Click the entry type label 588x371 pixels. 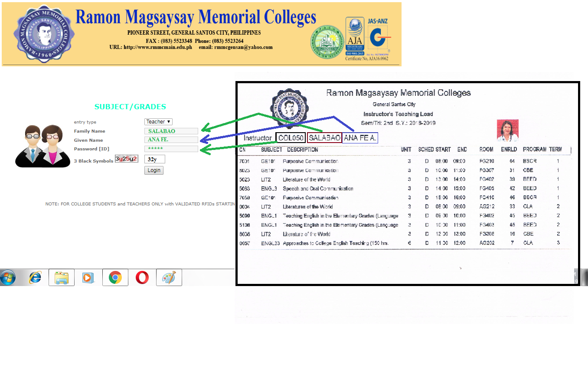(85, 122)
